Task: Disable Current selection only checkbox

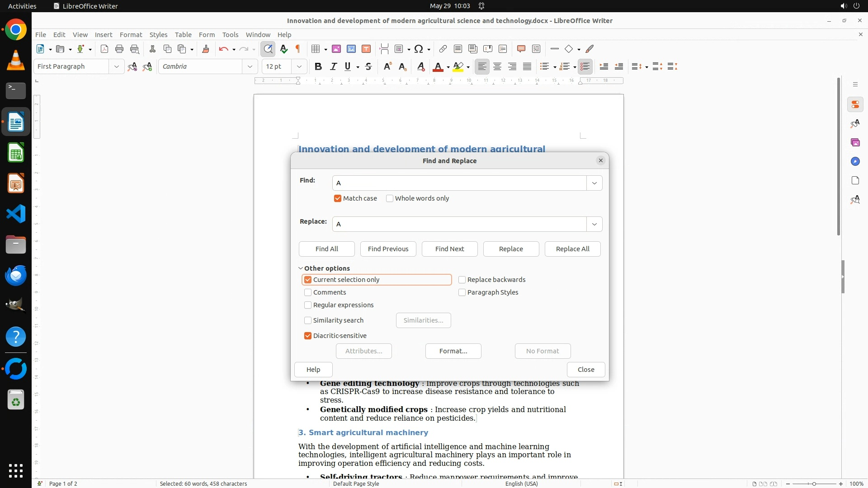Action: pyautogui.click(x=308, y=280)
